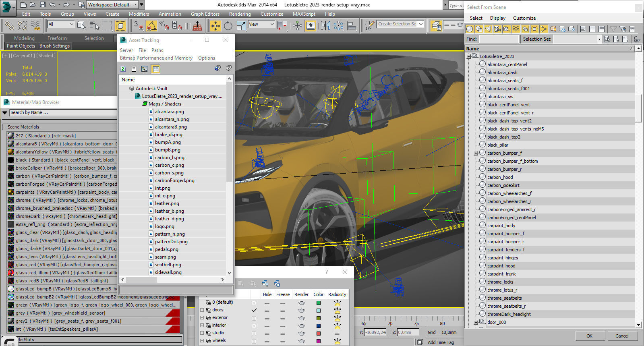Viewport: 644px width, 346px height.
Task: Switch to the Freeform ribbon tab
Action: click(x=57, y=38)
